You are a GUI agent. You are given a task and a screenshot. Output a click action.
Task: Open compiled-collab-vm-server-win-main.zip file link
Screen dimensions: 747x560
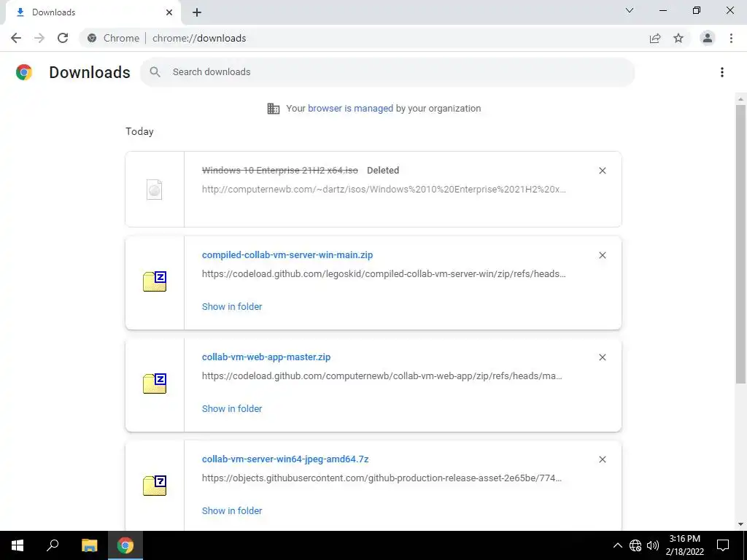(287, 254)
